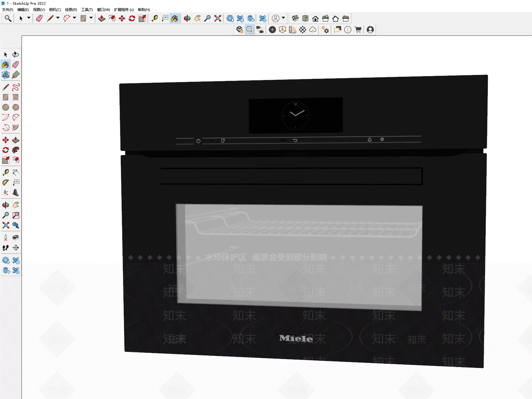Select the 3D Text tool
This screenshot has width=532, height=399.
[16, 193]
